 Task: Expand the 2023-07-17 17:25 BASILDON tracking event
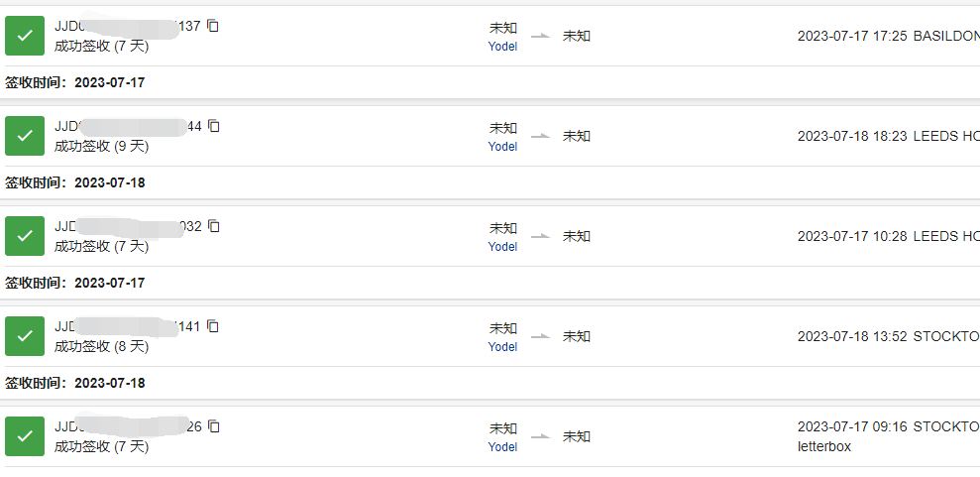pos(888,36)
